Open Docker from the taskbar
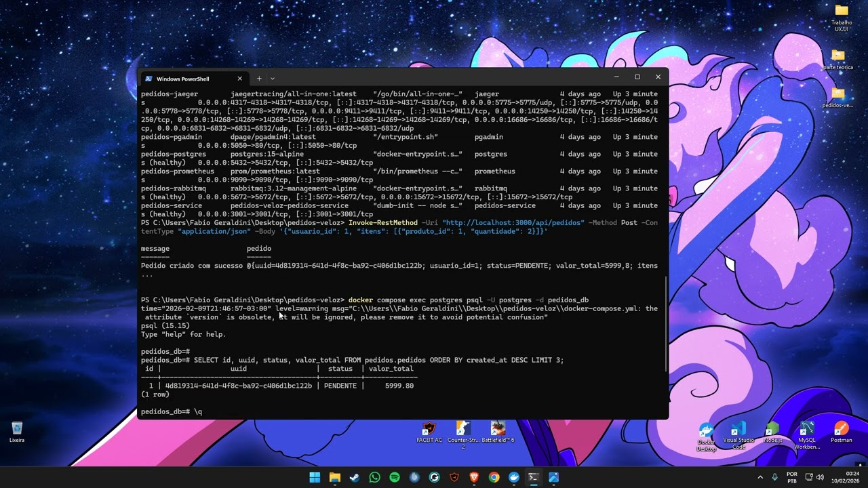The width and height of the screenshot is (868, 488). [x=514, y=477]
